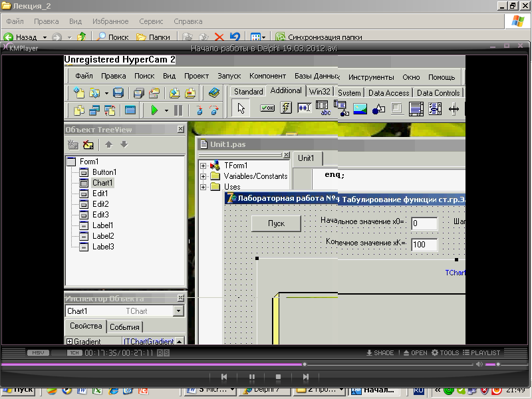This screenshot has height=399, width=532.
Task: Click the Pause program icon in Delphi toolbar
Action: 178,110
